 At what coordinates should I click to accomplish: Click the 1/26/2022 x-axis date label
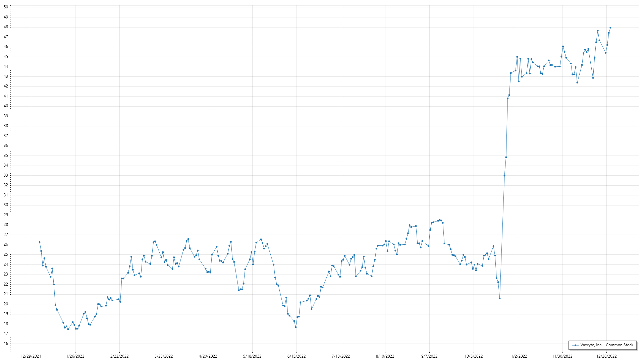point(75,356)
